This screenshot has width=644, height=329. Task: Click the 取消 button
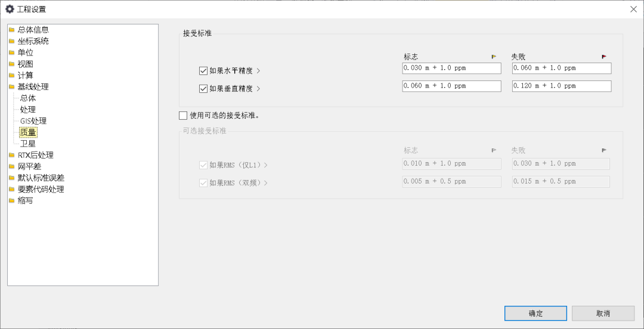click(603, 314)
